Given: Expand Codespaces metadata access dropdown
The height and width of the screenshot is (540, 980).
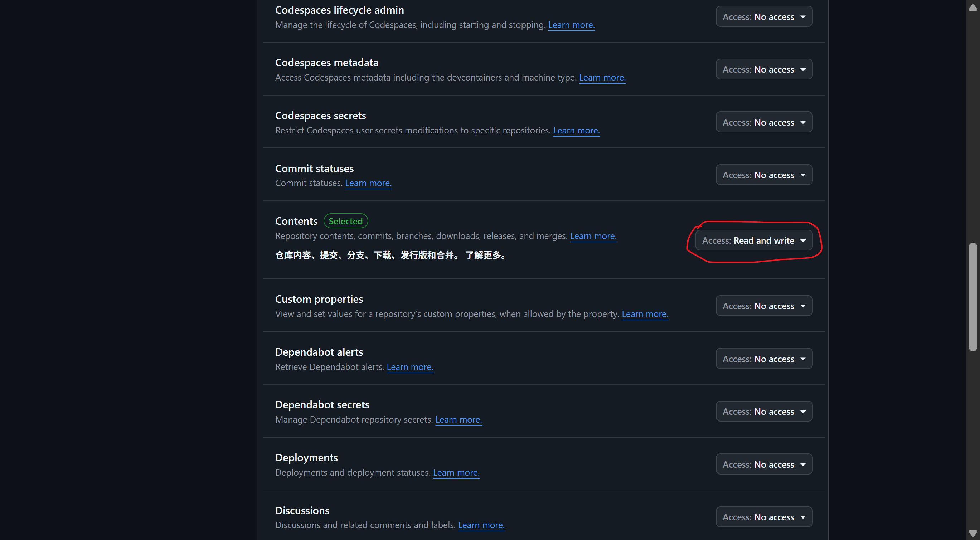Looking at the screenshot, I should pos(763,69).
